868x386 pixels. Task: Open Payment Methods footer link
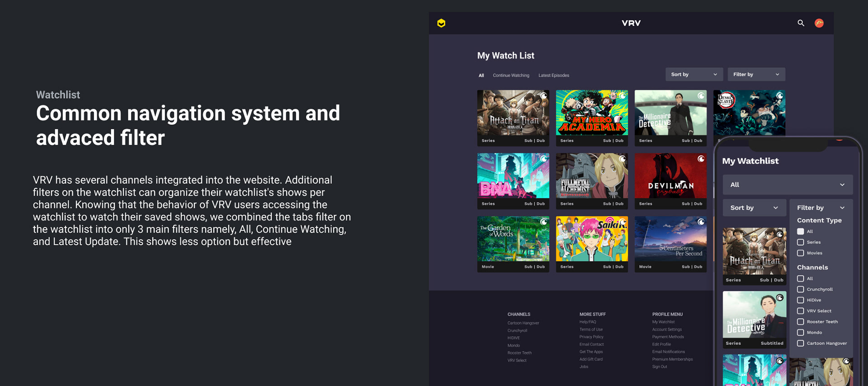[x=668, y=337]
